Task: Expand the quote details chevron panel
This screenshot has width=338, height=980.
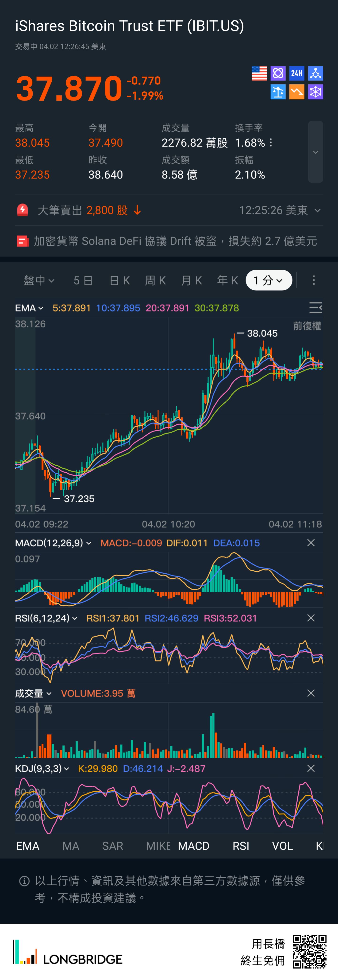Action: 315,152
